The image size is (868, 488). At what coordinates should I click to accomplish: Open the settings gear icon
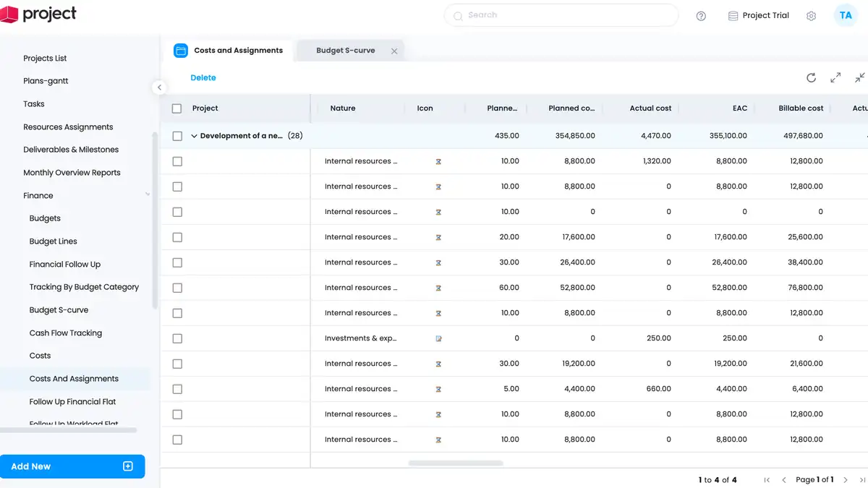tap(811, 16)
